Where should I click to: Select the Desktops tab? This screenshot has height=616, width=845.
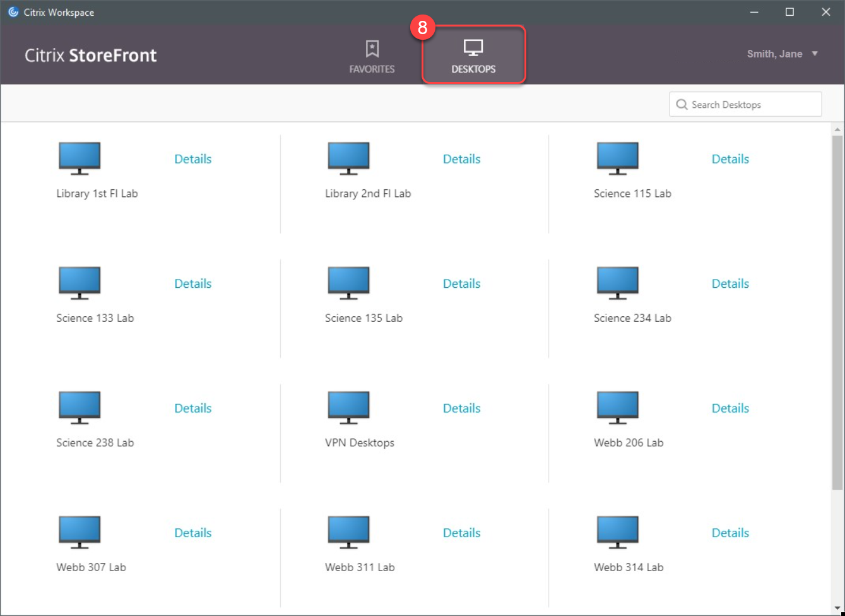pyautogui.click(x=473, y=56)
